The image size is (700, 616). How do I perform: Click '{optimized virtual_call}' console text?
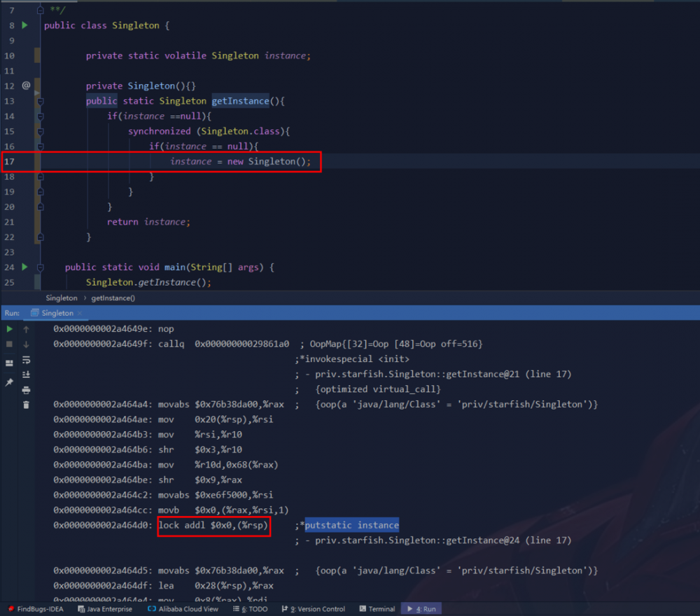pyautogui.click(x=378, y=389)
